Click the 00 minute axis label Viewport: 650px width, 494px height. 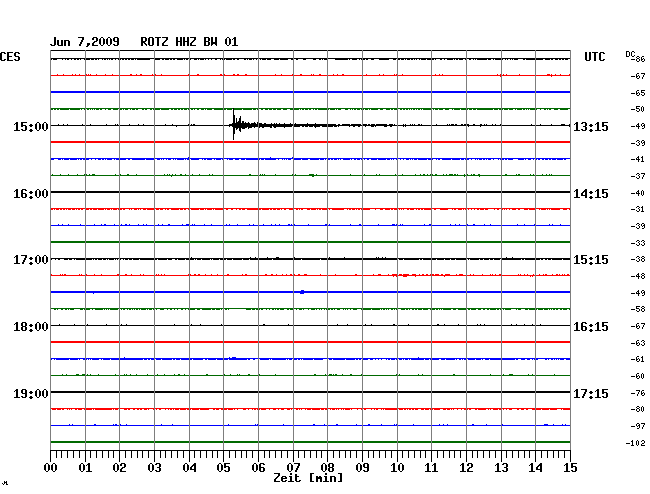coord(50,468)
